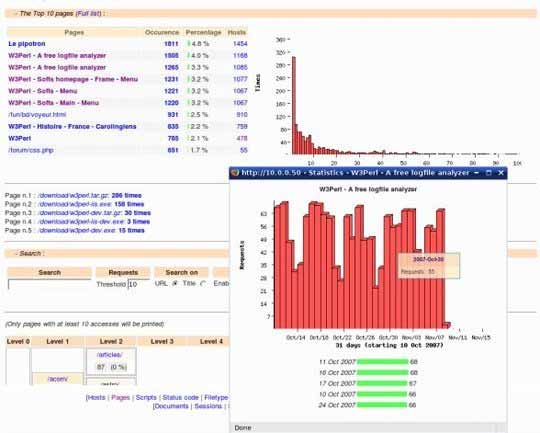Click occurrence value 651 for /forum/css.php
540x433 pixels.
point(173,150)
